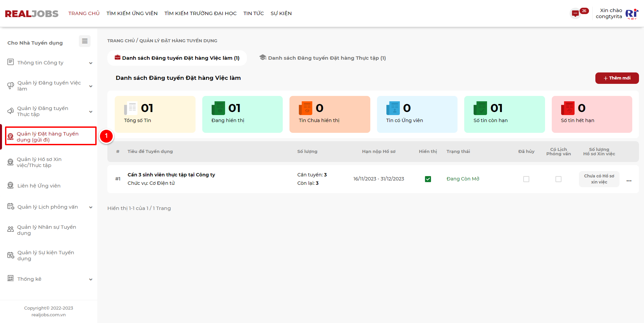
Task: Select the Đang hiển thị green stat card
Action: click(x=242, y=114)
